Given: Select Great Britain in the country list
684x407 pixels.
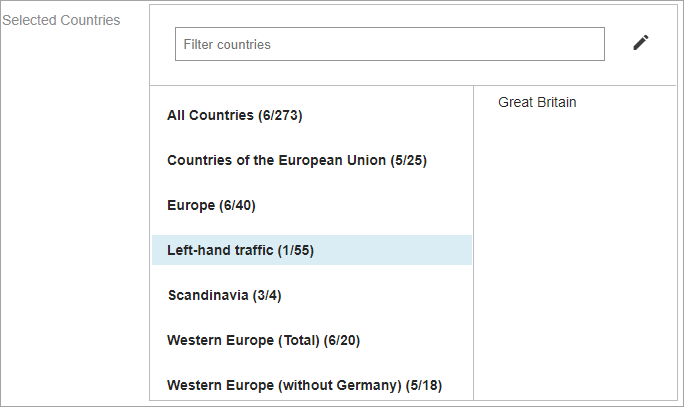Looking at the screenshot, I should point(537,102).
